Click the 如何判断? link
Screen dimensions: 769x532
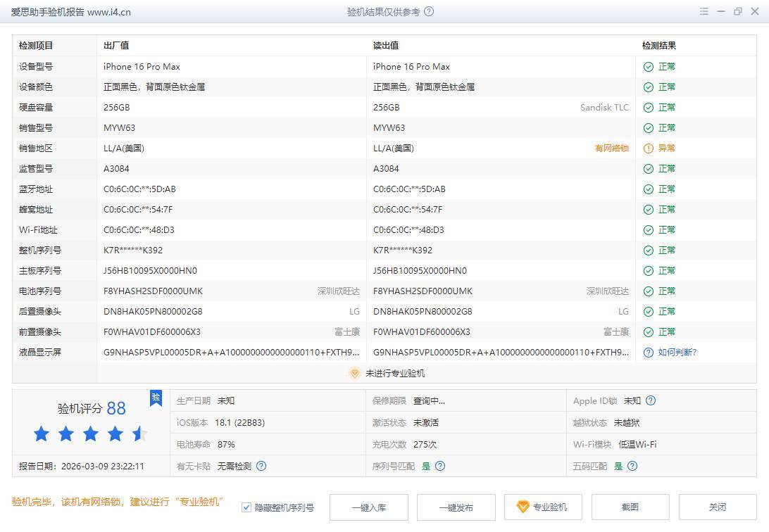coord(677,353)
